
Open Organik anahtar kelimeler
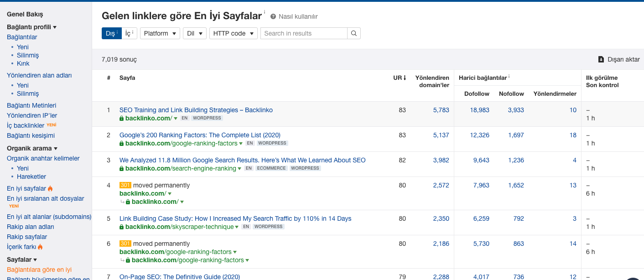click(43, 158)
